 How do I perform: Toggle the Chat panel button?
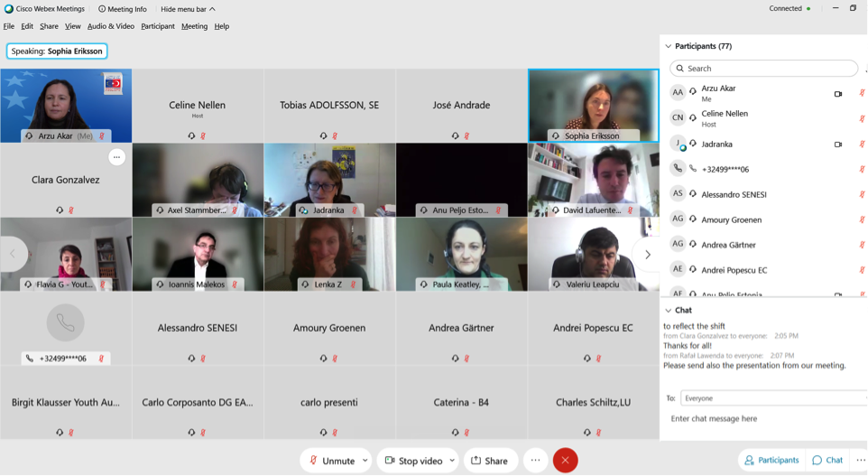(827, 461)
